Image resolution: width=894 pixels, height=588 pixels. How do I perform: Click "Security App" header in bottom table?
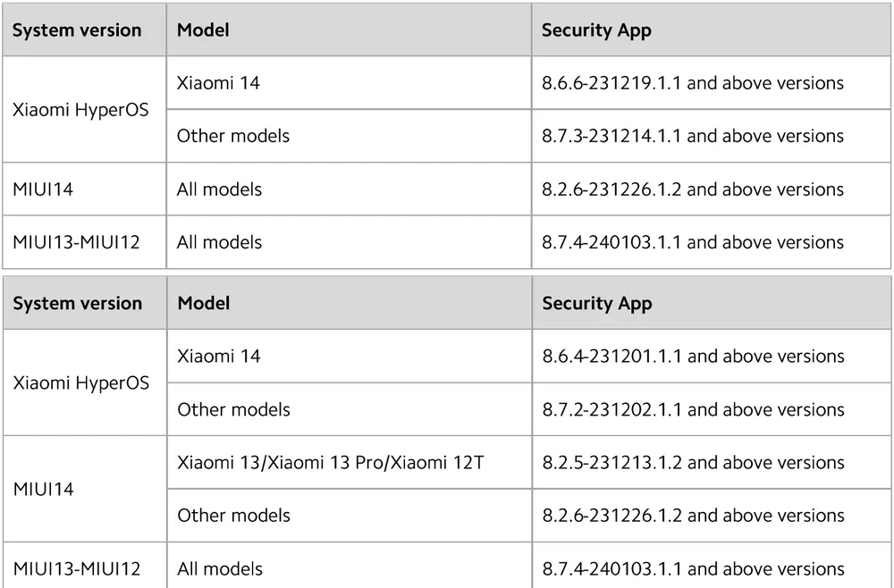597,303
